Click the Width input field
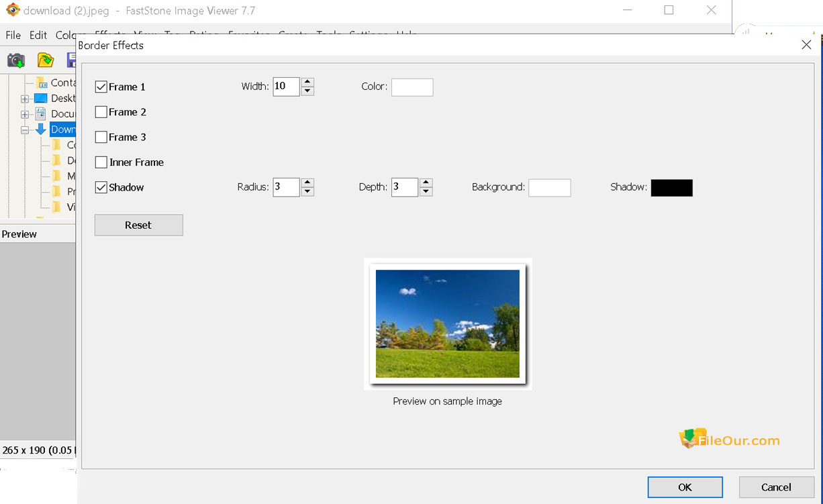The image size is (823, 504). point(286,87)
